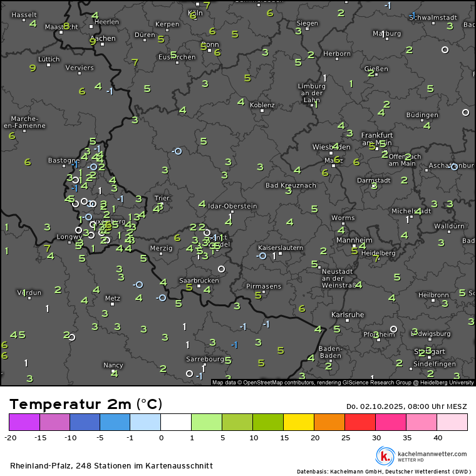
Task: Click the kachelmannwetter round logo icon
Action: coord(385,456)
